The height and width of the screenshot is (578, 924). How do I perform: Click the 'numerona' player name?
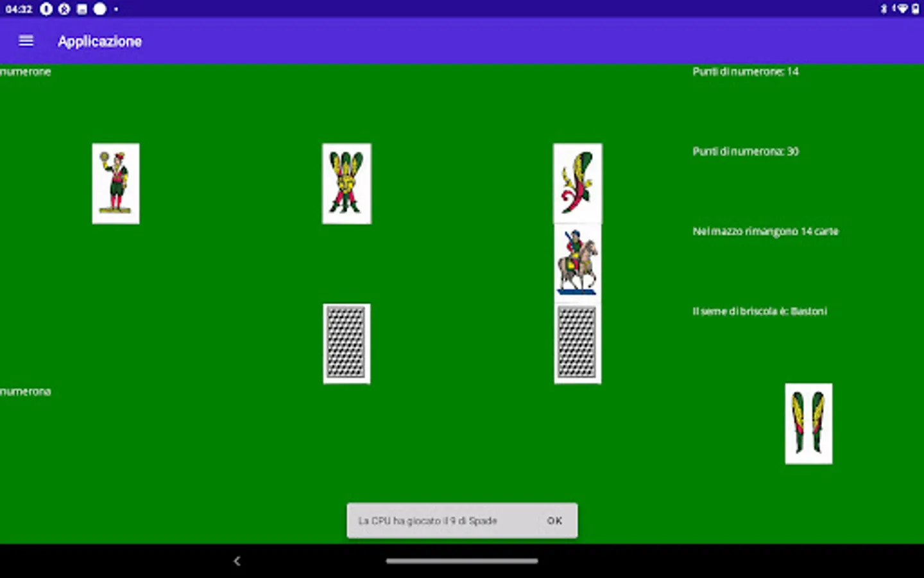click(26, 391)
